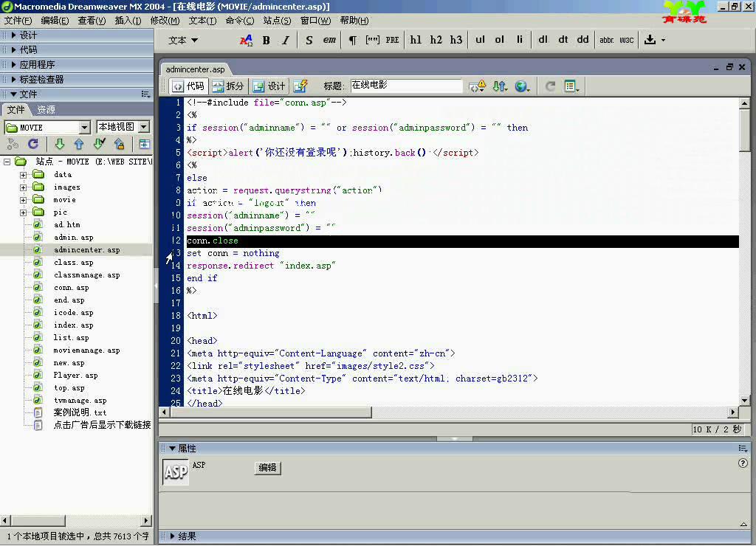Image resolution: width=756 pixels, height=546 pixels.
Task: Insert an acronym with the W3C icon
Action: coord(626,41)
